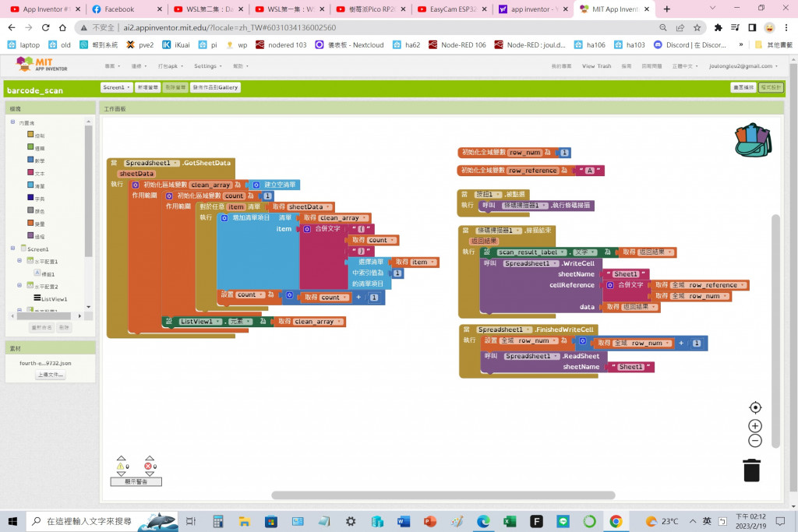Collapse the Screen1 tree node
The image size is (798, 532).
12,248
